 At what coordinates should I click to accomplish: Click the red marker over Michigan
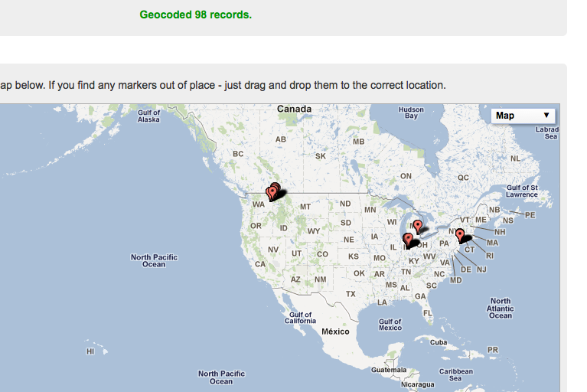pos(417,226)
